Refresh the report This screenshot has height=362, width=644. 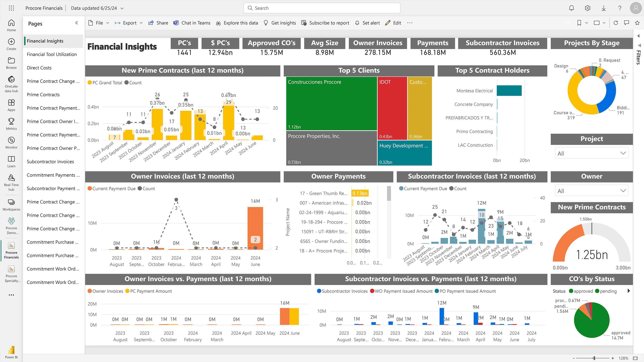(x=616, y=23)
